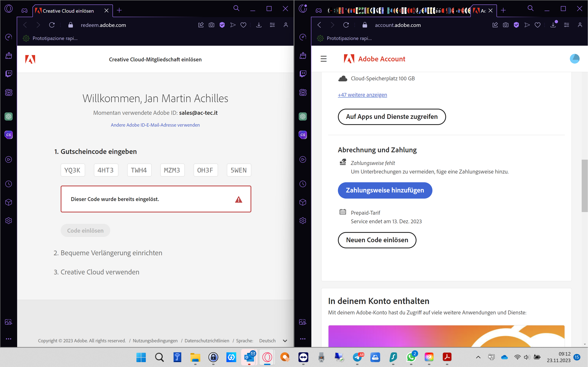
Task: Click 'Zahlungsweise hinzufügen' button
Action: [x=385, y=190]
